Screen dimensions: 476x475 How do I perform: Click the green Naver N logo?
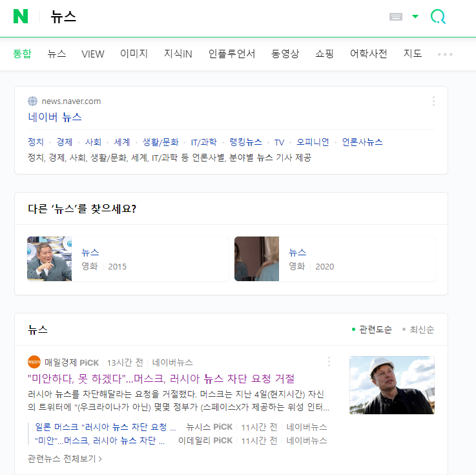[x=21, y=16]
